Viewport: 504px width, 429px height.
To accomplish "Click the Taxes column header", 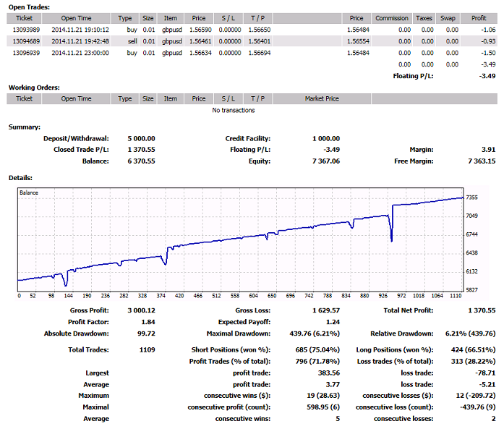I will pyautogui.click(x=424, y=18).
